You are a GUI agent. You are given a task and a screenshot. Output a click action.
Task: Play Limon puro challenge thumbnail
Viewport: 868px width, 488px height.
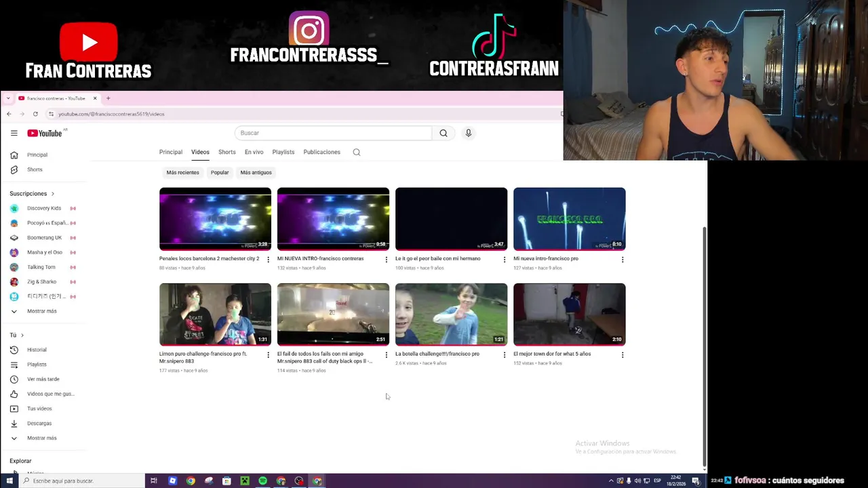pos(215,314)
